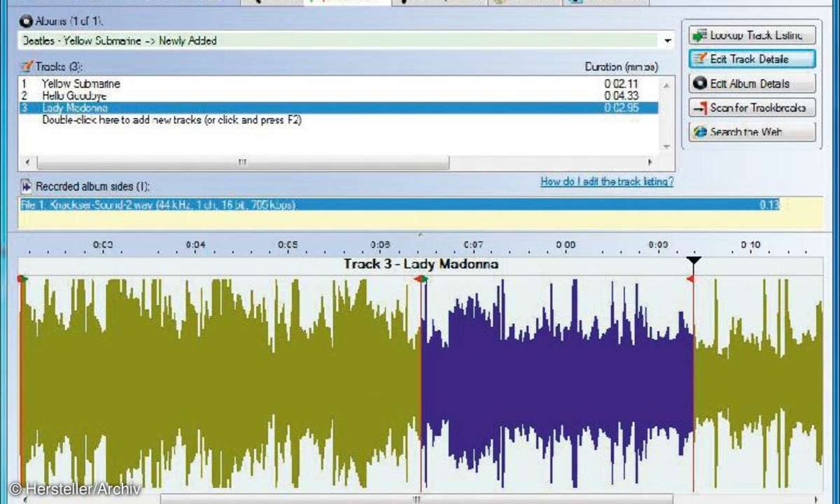Click the track list horizontal scrollbar left arrow
The width and height of the screenshot is (840, 504).
click(27, 162)
